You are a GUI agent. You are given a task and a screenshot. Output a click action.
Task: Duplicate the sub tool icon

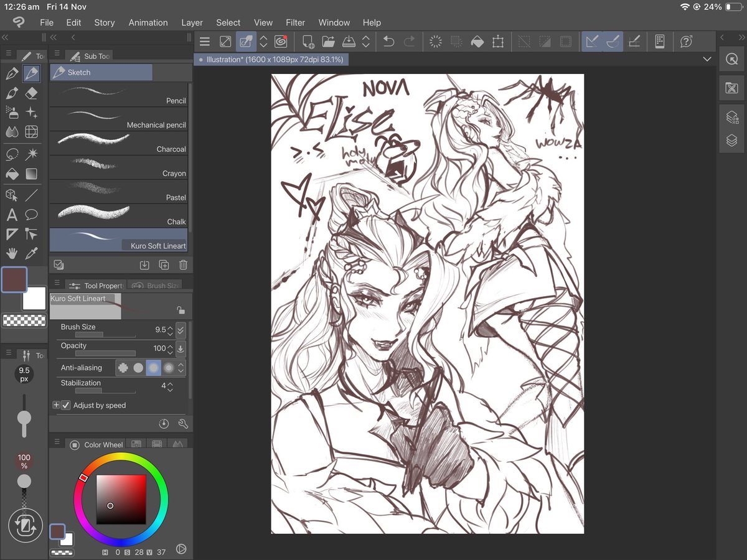point(164,264)
